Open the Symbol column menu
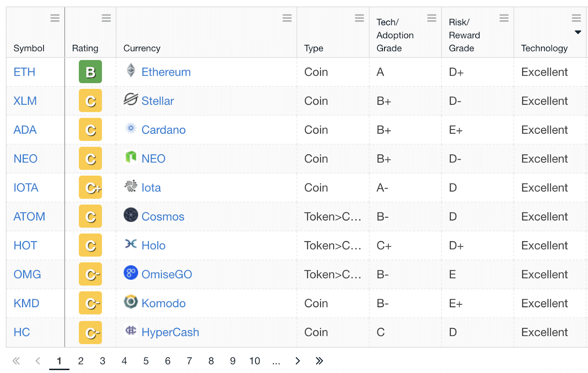This screenshot has width=588, height=373. click(x=55, y=18)
